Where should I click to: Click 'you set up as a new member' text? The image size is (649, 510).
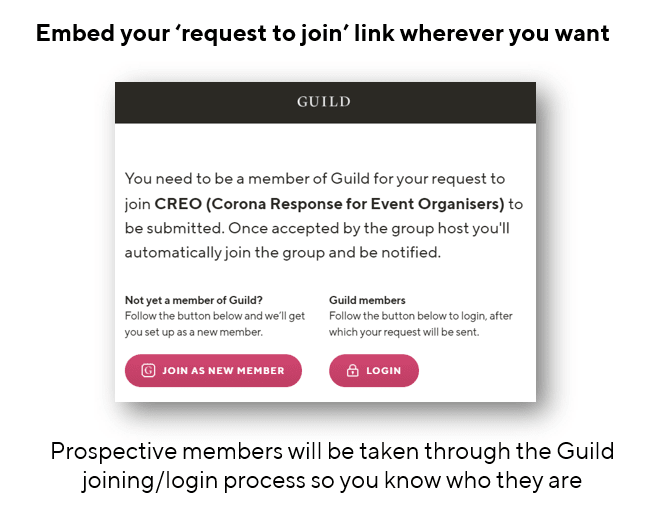(194, 332)
